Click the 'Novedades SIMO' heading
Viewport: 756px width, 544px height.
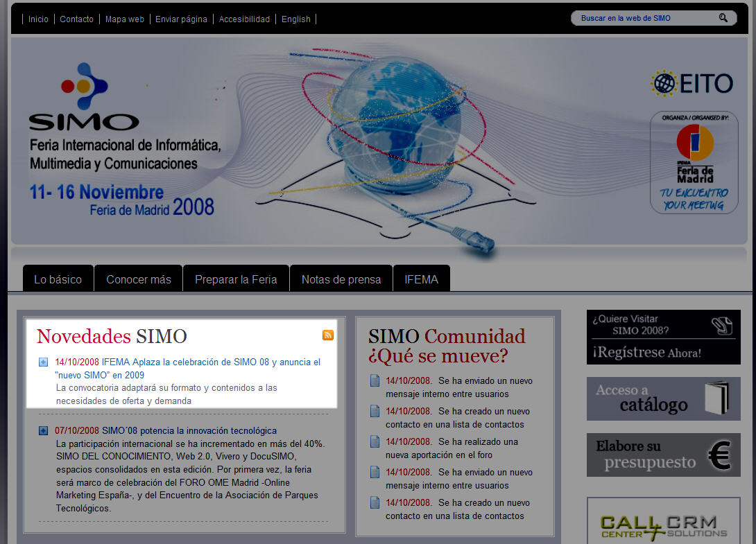pos(112,336)
